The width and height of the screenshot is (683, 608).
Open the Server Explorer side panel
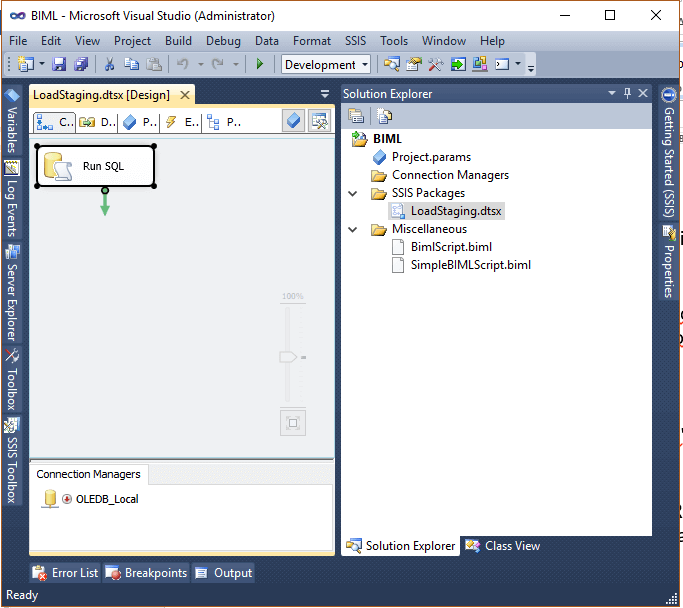click(x=12, y=293)
